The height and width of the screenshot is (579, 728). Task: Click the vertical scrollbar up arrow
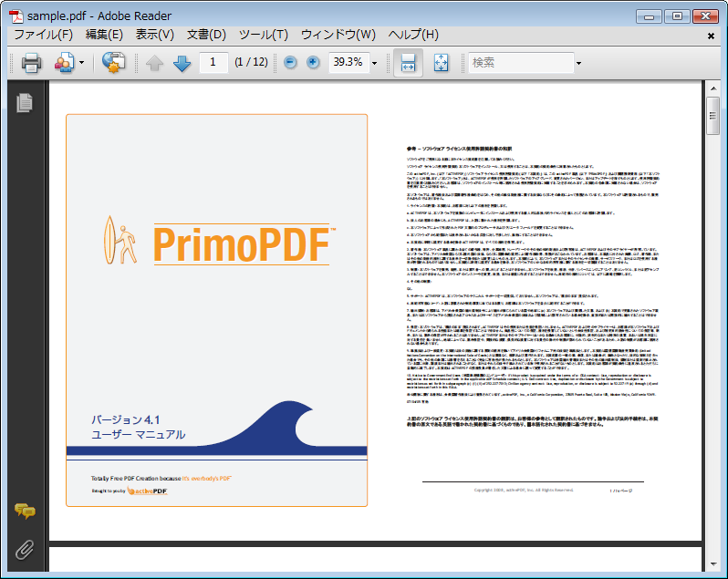coord(713,88)
